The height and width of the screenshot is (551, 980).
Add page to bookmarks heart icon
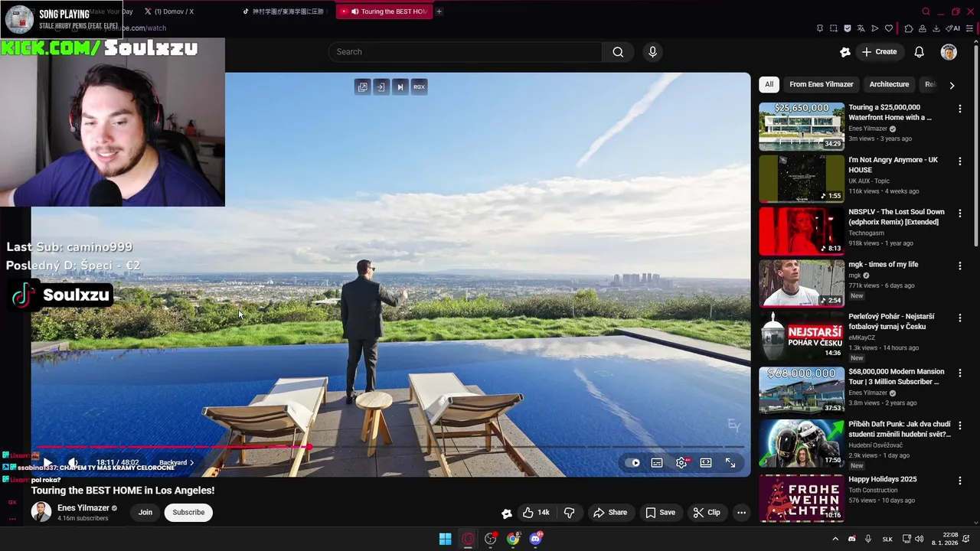tap(889, 28)
